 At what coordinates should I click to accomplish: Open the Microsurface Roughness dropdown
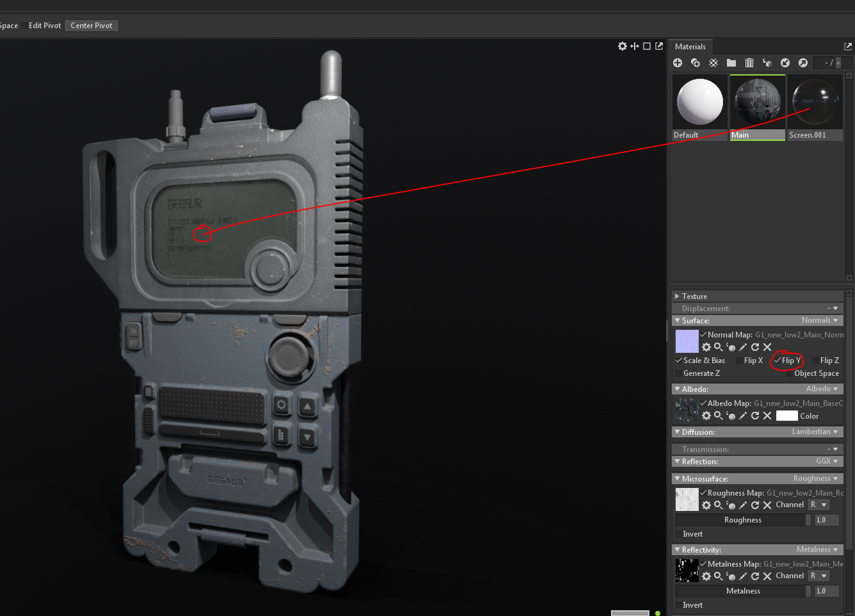click(x=816, y=478)
